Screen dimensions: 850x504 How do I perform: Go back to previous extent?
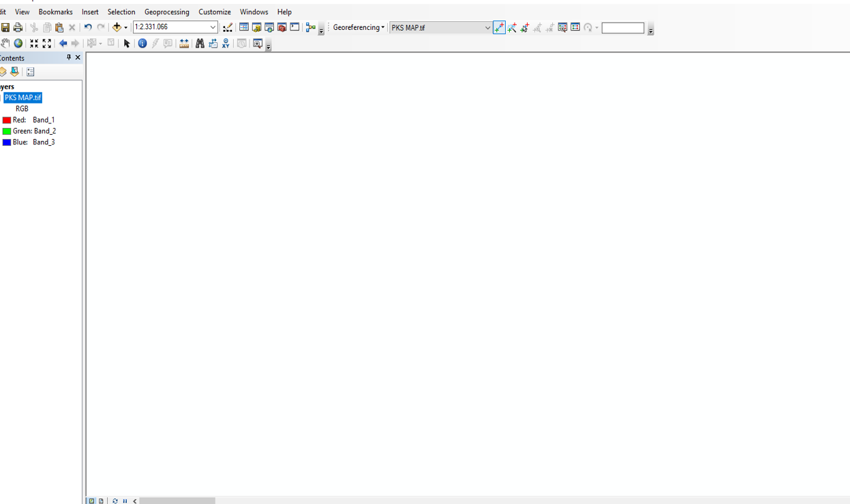tap(63, 44)
